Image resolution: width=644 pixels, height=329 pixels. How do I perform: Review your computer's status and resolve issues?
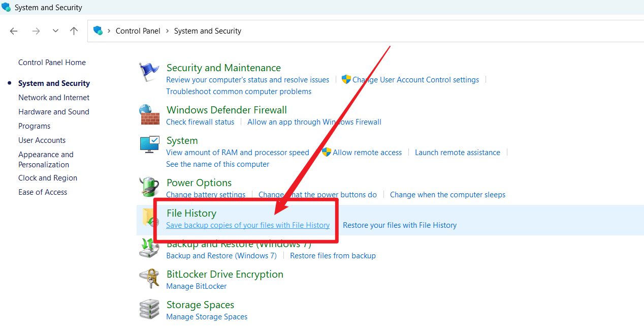point(247,80)
